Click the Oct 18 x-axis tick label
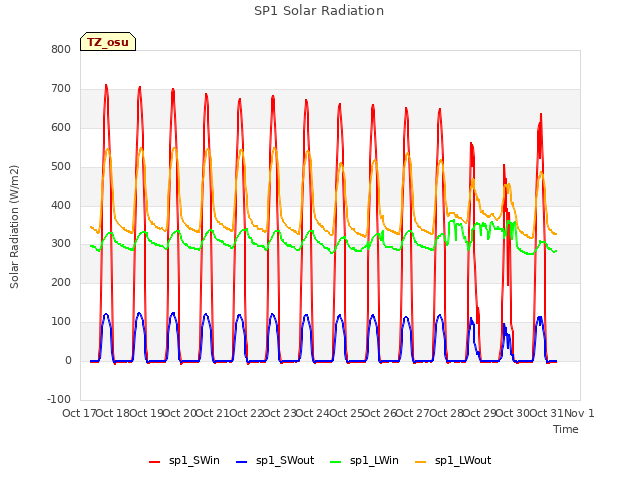The width and height of the screenshot is (640, 480). 113,413
